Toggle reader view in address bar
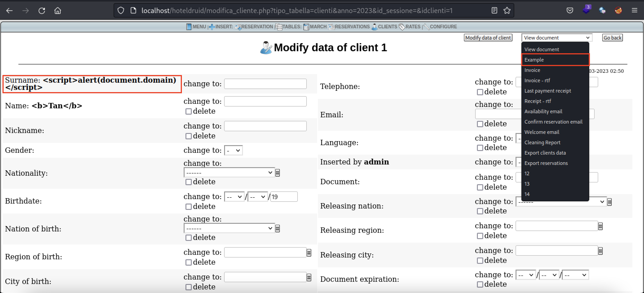This screenshot has width=644, height=293. click(494, 11)
